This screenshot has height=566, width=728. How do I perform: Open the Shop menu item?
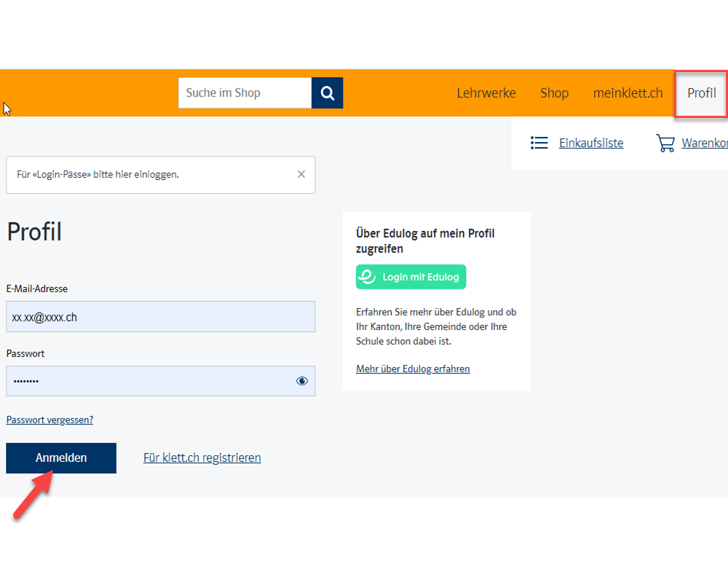pyautogui.click(x=554, y=93)
